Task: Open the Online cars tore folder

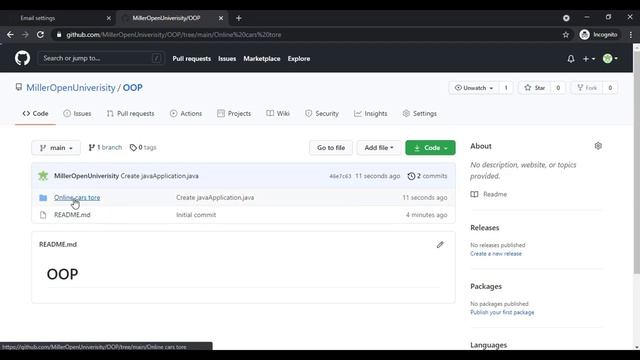Action: [77, 198]
